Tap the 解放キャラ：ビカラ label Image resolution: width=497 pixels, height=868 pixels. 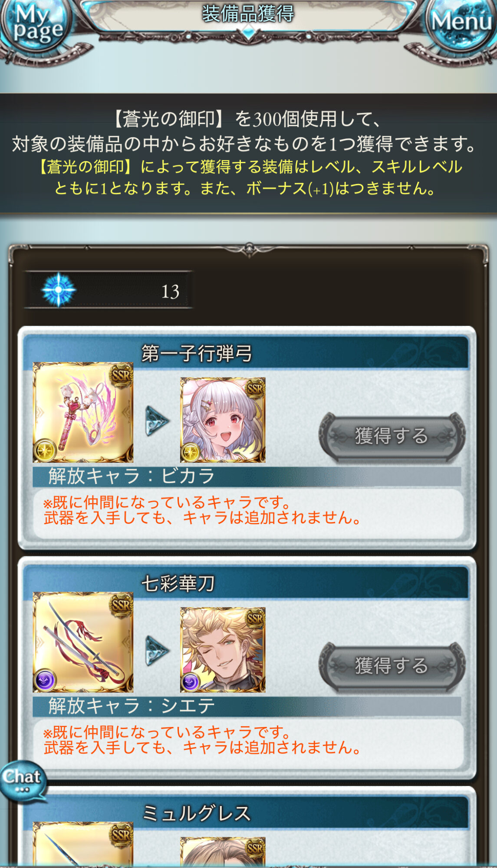pyautogui.click(x=132, y=476)
